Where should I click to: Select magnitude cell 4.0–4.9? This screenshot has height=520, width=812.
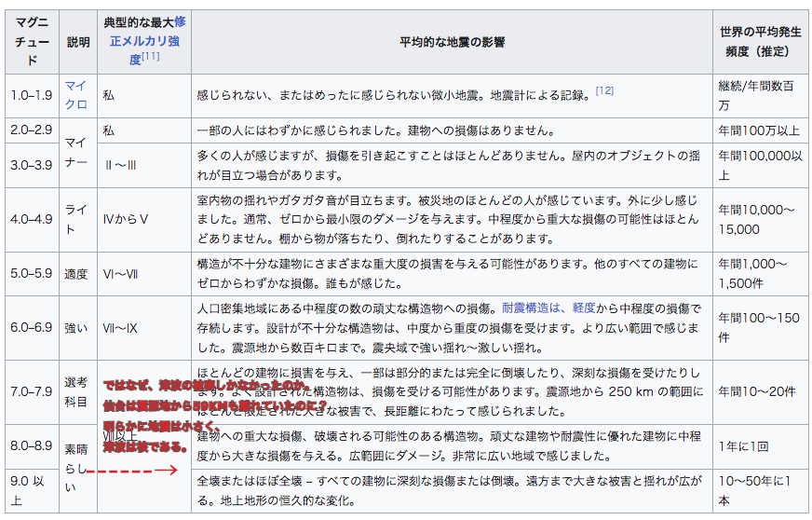(x=32, y=219)
